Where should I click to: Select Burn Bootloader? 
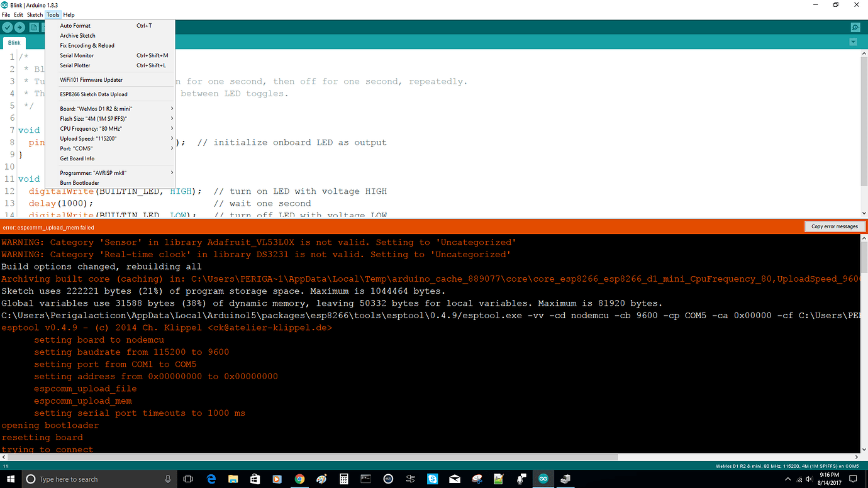(78, 182)
